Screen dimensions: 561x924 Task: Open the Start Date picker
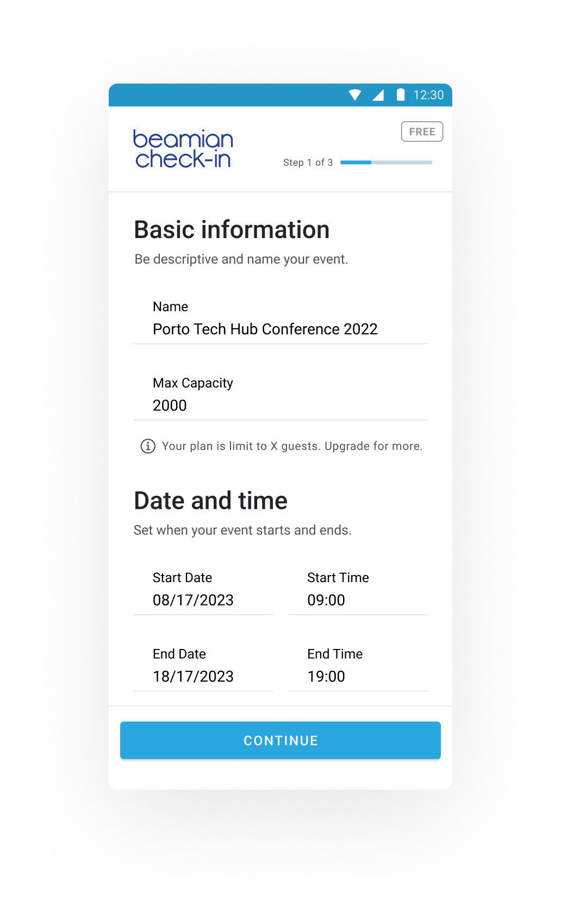pyautogui.click(x=203, y=600)
